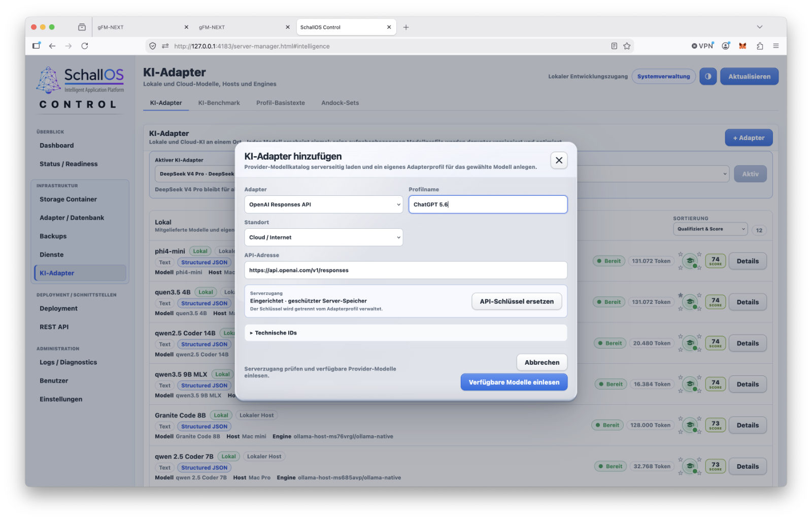Reload the page with the refresh icon
The width and height of the screenshot is (812, 520).
point(85,46)
